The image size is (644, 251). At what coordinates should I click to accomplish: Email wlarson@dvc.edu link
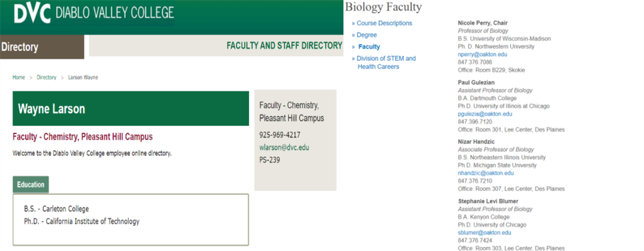click(x=284, y=147)
